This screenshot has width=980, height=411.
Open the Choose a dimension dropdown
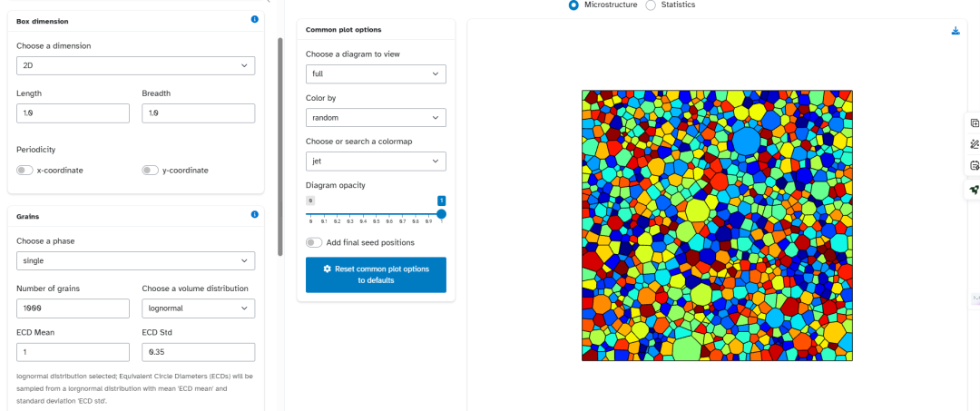pyautogui.click(x=135, y=65)
